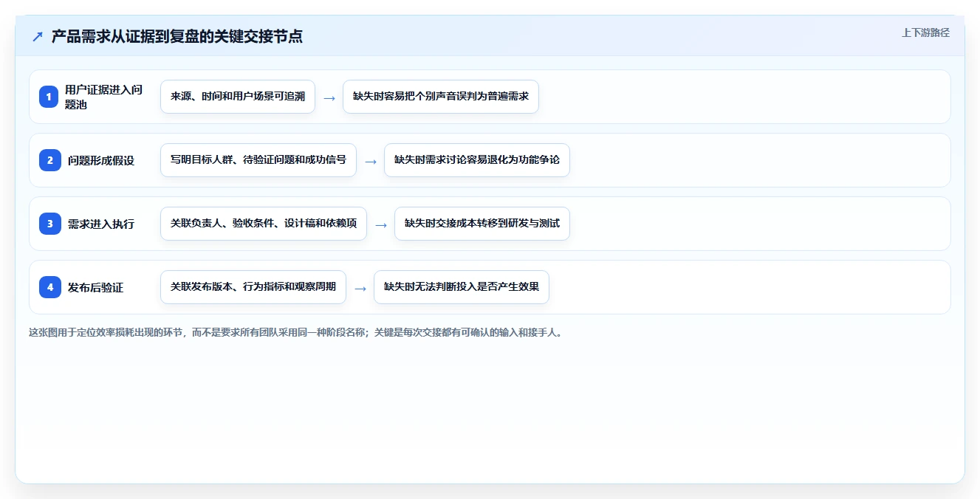The height and width of the screenshot is (499, 980).
Task: Click the 问题形成假设 step label
Action: (x=101, y=160)
